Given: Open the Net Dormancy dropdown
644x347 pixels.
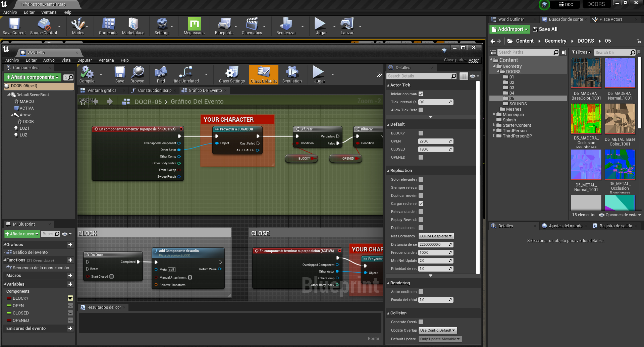Looking at the screenshot, I should tap(436, 236).
